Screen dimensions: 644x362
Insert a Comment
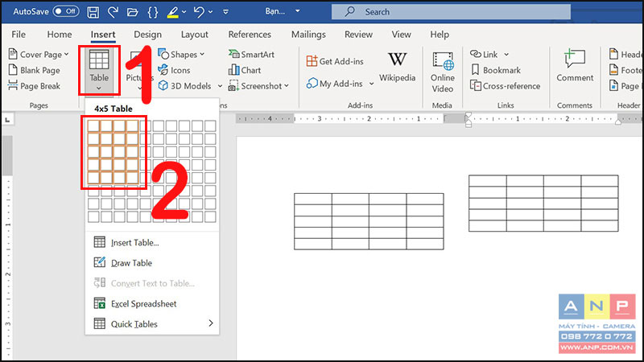pyautogui.click(x=575, y=66)
